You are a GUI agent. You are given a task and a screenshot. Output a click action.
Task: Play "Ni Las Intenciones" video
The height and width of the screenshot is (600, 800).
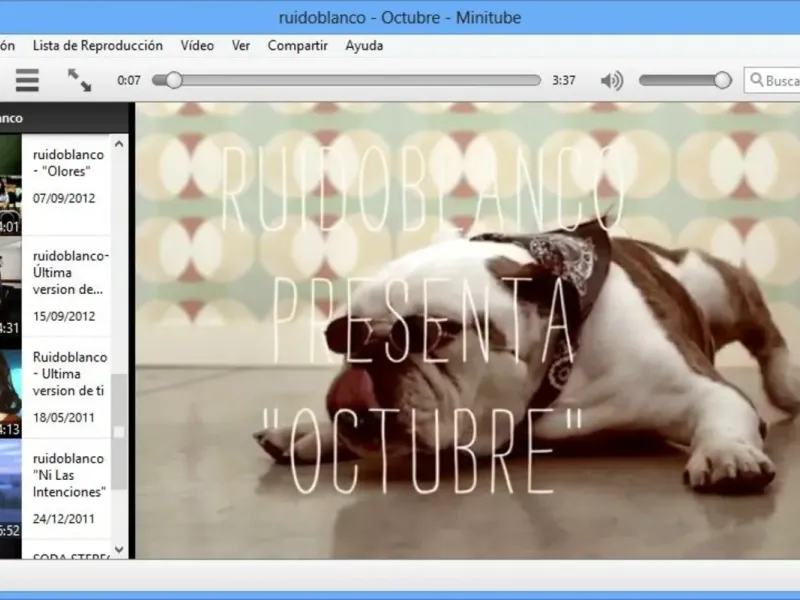tap(67, 476)
